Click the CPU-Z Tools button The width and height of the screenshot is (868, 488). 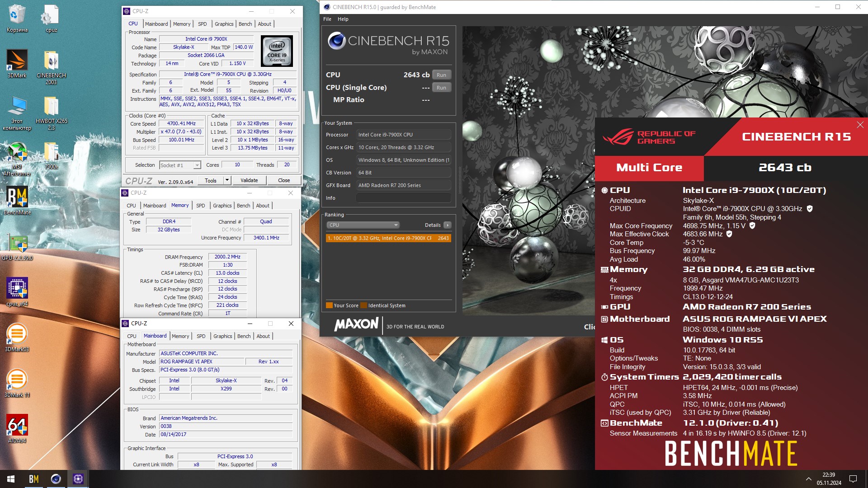[211, 180]
